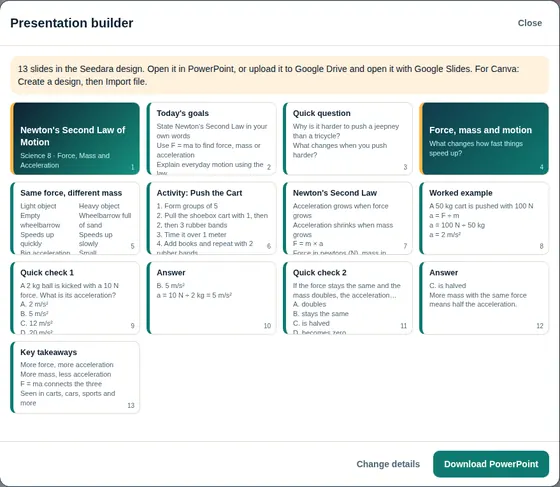Click 'a = 10 N ÷ 2 kg = 5 m/s²' line
Screen dimensions: 560x487
tap(194, 295)
